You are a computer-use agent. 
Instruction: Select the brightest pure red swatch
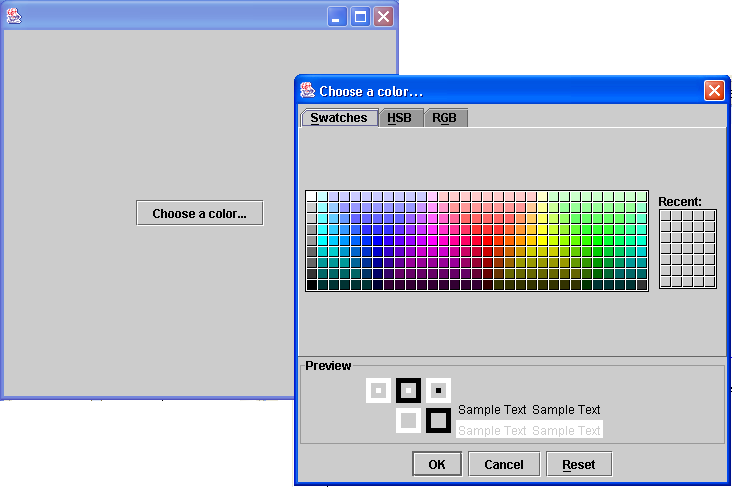488,240
